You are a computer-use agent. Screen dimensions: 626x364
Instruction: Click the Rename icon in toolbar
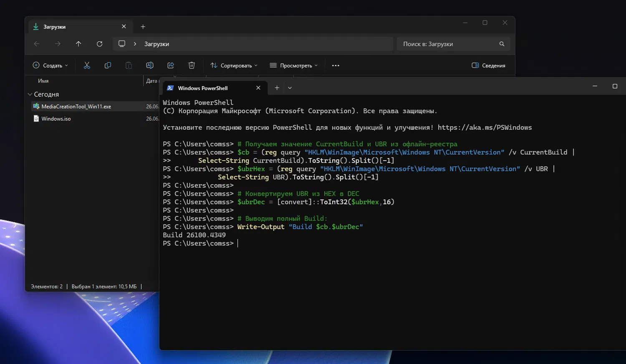coord(149,65)
